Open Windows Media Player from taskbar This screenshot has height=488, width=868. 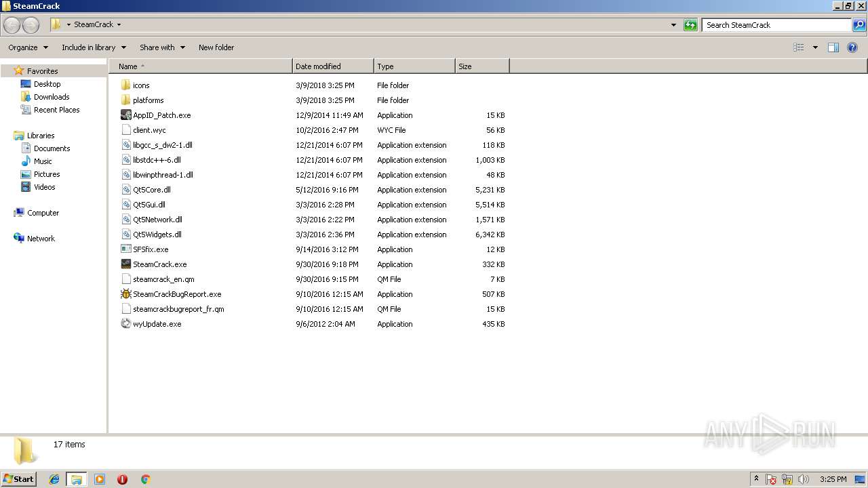click(100, 479)
